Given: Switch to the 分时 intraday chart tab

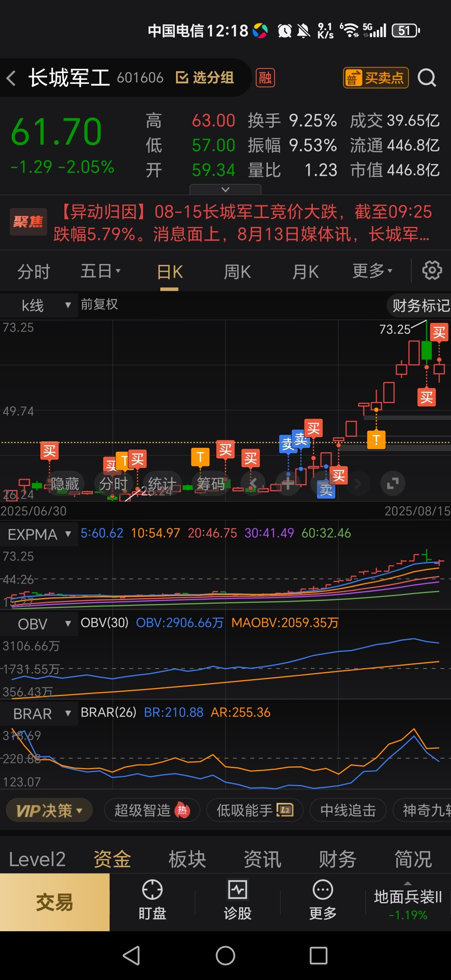Looking at the screenshot, I should (34, 272).
